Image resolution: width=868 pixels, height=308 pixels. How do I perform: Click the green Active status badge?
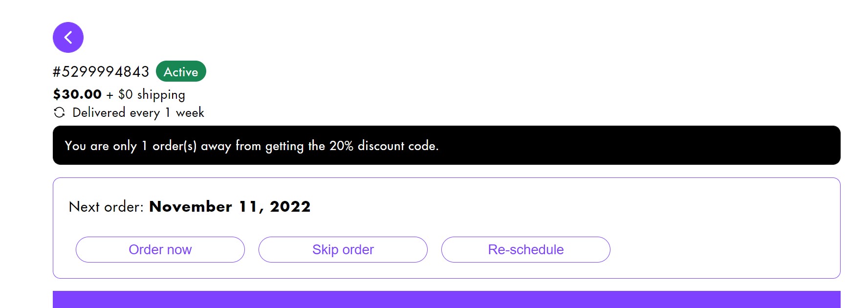[181, 71]
